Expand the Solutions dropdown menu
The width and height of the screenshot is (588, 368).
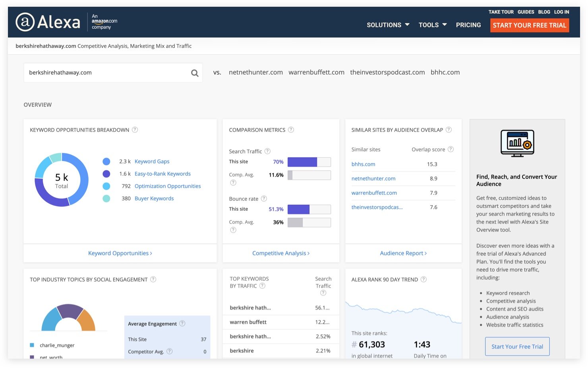(x=388, y=25)
